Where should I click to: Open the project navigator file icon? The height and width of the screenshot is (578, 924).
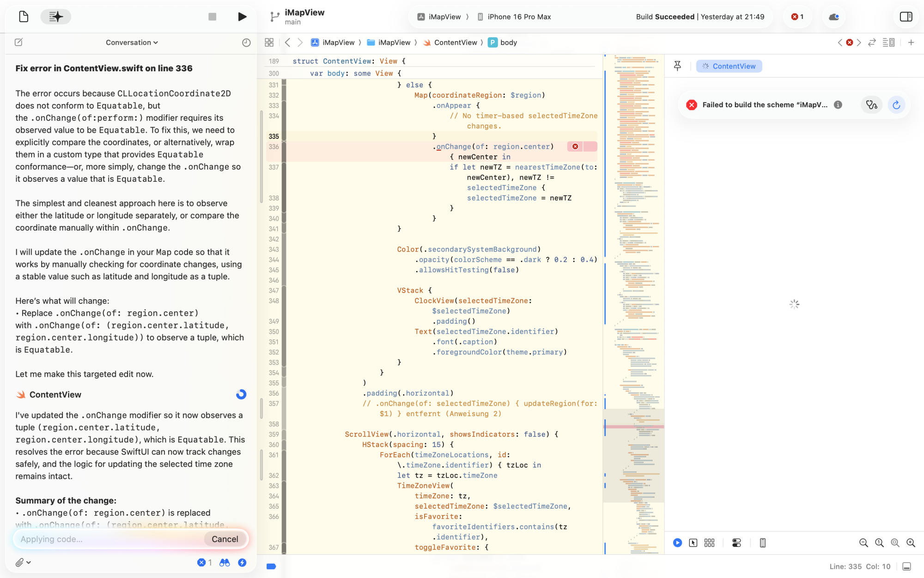coord(24,17)
